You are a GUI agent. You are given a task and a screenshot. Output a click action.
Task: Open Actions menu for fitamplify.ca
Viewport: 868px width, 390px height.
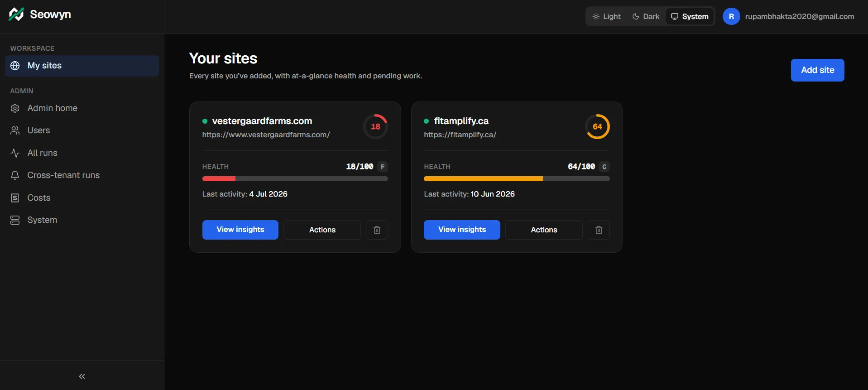(x=544, y=230)
